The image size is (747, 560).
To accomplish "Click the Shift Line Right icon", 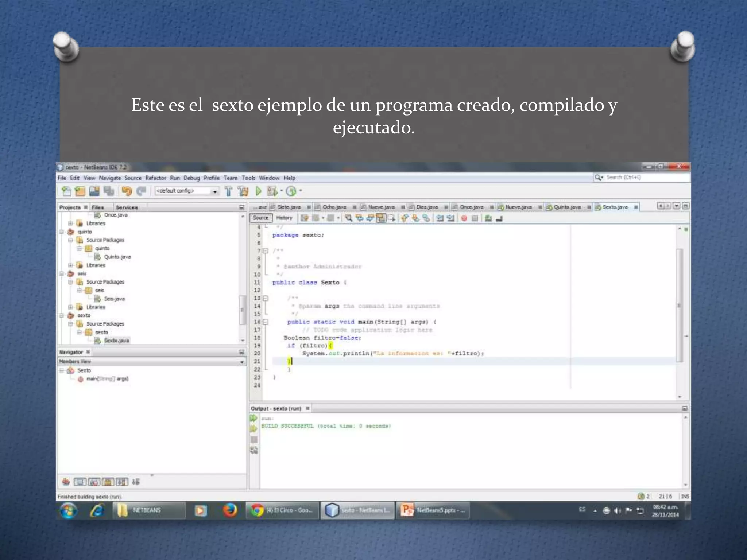I will pyautogui.click(x=451, y=218).
